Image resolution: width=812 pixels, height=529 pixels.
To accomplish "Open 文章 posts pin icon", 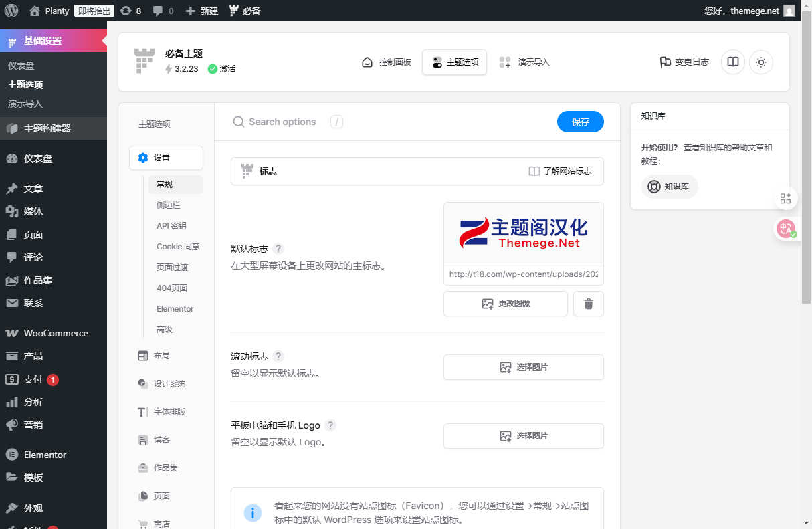I will click(12, 189).
